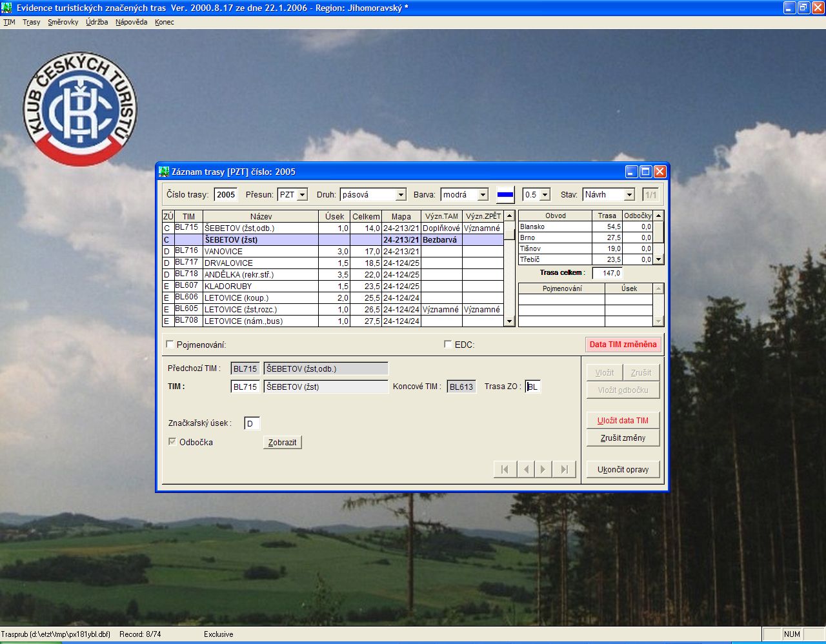Go to previous record arrow

click(x=526, y=469)
